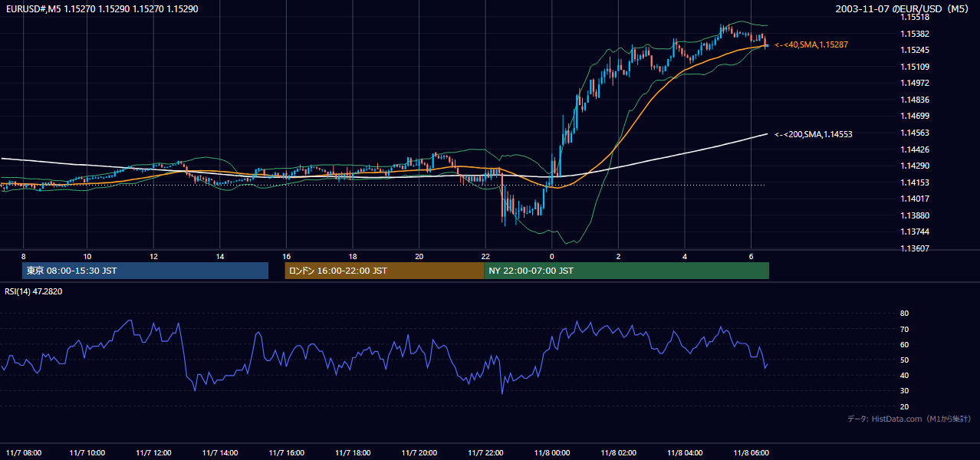Click the 1.14017 price axis label
This screenshot has height=460, width=980.
tap(916, 199)
